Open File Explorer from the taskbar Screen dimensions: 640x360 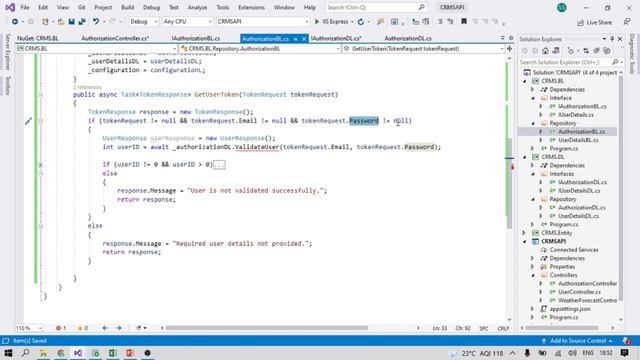pyautogui.click(x=43, y=353)
